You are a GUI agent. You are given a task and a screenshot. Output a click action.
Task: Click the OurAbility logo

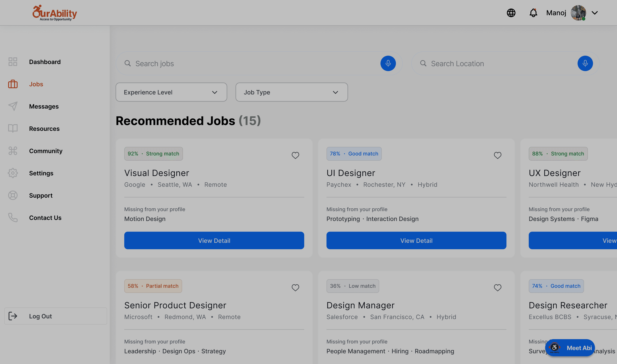click(x=55, y=13)
